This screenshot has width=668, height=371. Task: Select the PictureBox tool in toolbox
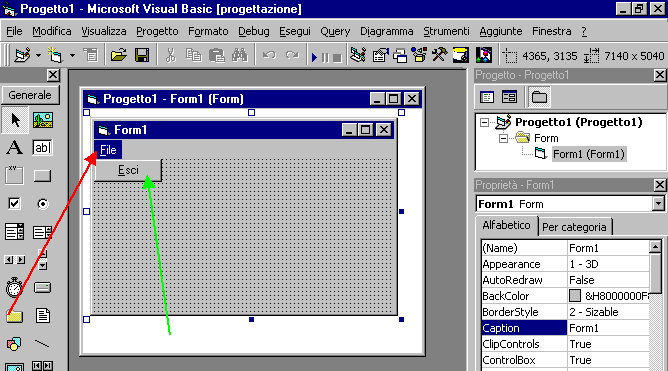(42, 120)
